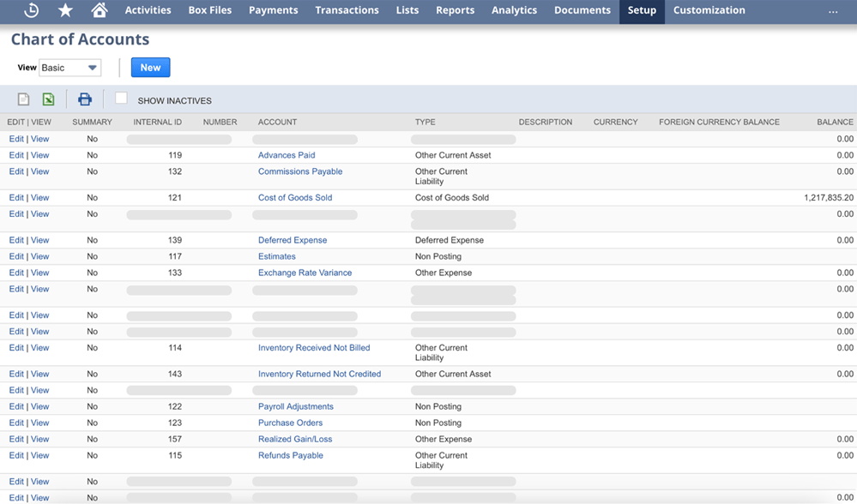Open the Payments menu
Image resolution: width=857 pixels, height=504 pixels.
[274, 10]
